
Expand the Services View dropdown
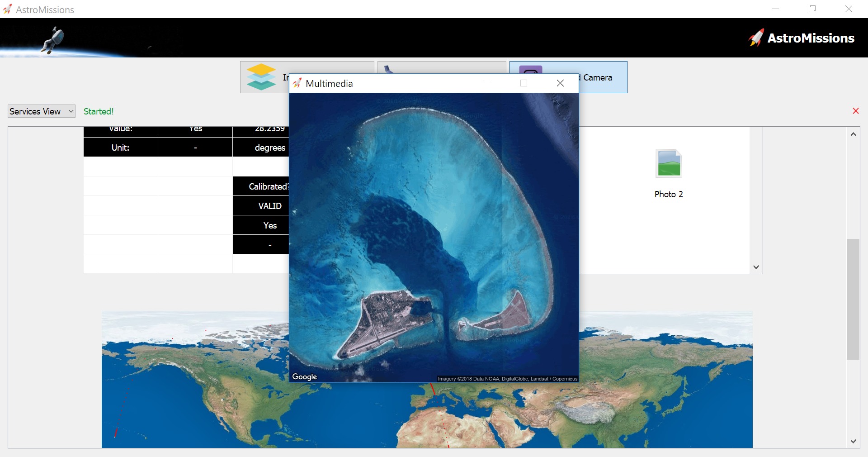pyautogui.click(x=41, y=111)
